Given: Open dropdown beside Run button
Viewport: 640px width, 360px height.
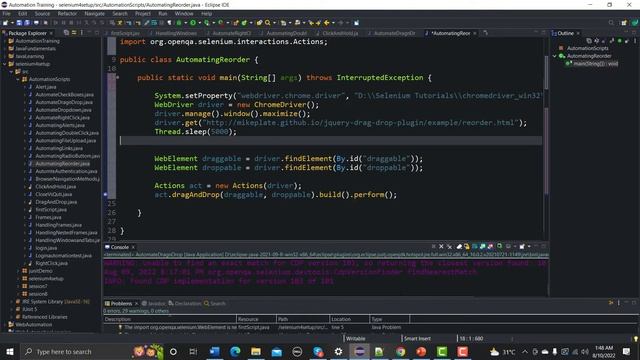Looking at the screenshot, I should [200, 23].
